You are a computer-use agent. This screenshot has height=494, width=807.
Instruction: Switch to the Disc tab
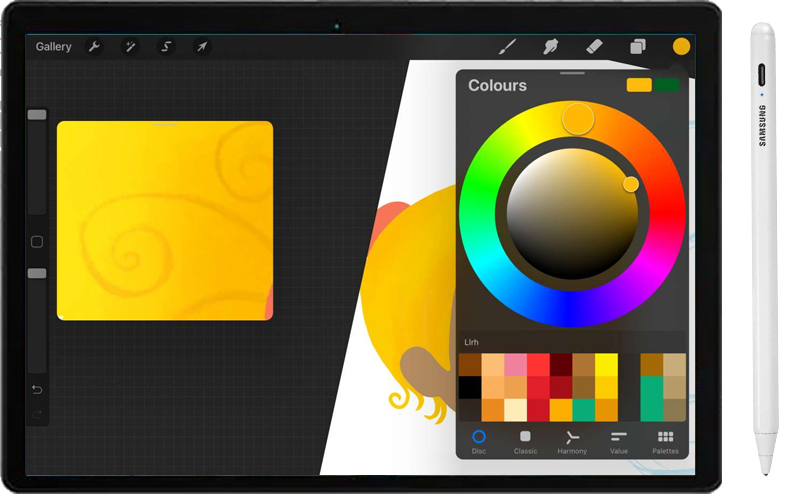[479, 442]
